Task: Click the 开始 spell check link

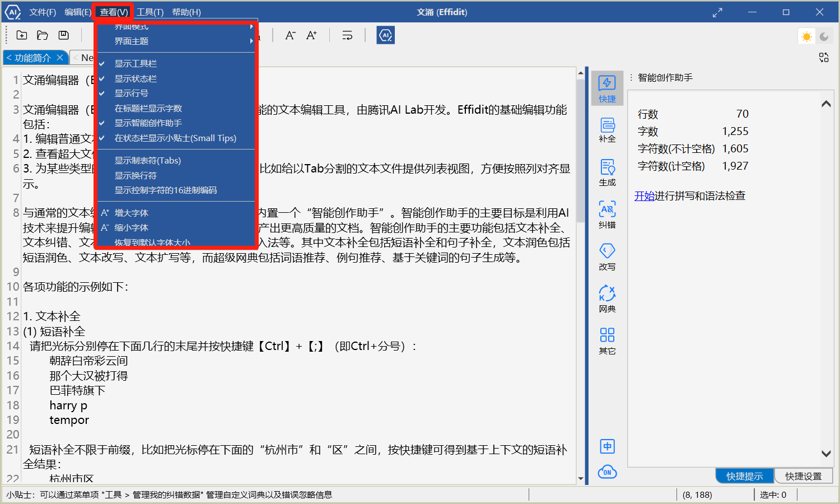Action: pos(645,195)
